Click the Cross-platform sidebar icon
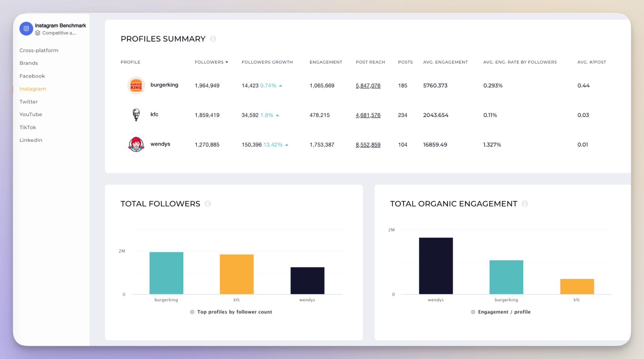644x359 pixels. tap(38, 50)
